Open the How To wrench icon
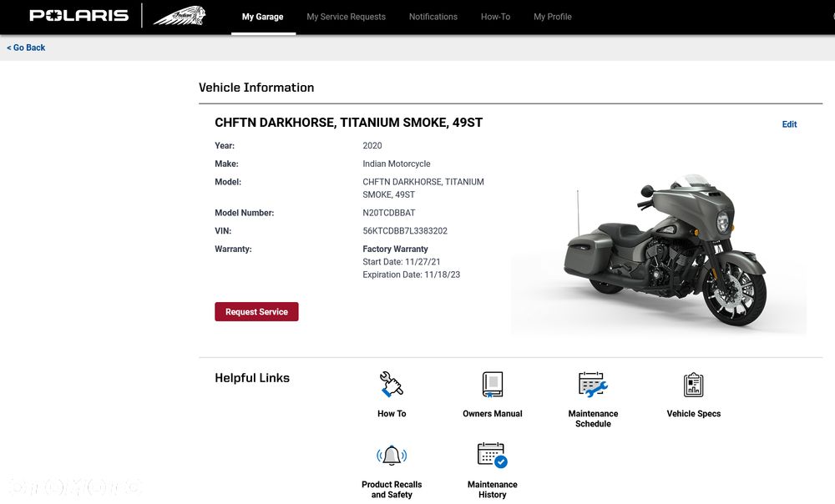 (392, 384)
